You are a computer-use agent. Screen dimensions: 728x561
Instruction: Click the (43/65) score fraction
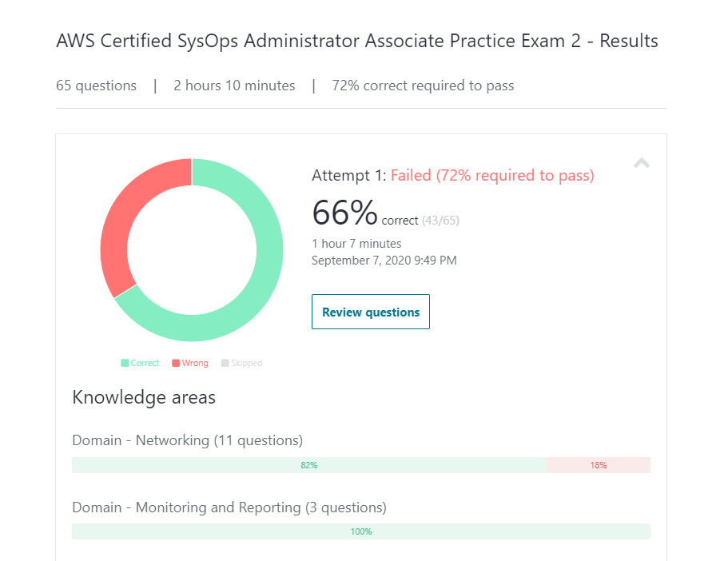point(440,221)
